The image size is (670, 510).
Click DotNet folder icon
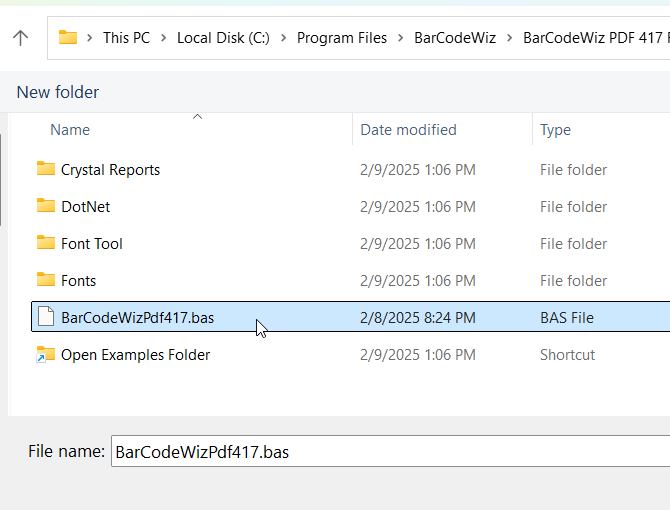(x=46, y=205)
